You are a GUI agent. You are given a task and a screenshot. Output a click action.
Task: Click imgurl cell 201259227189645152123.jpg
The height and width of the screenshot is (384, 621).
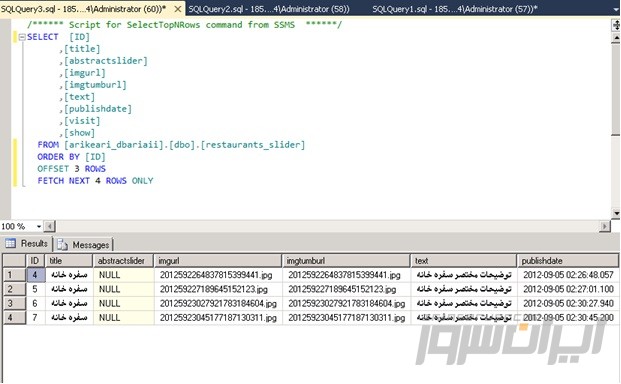pyautogui.click(x=217, y=289)
